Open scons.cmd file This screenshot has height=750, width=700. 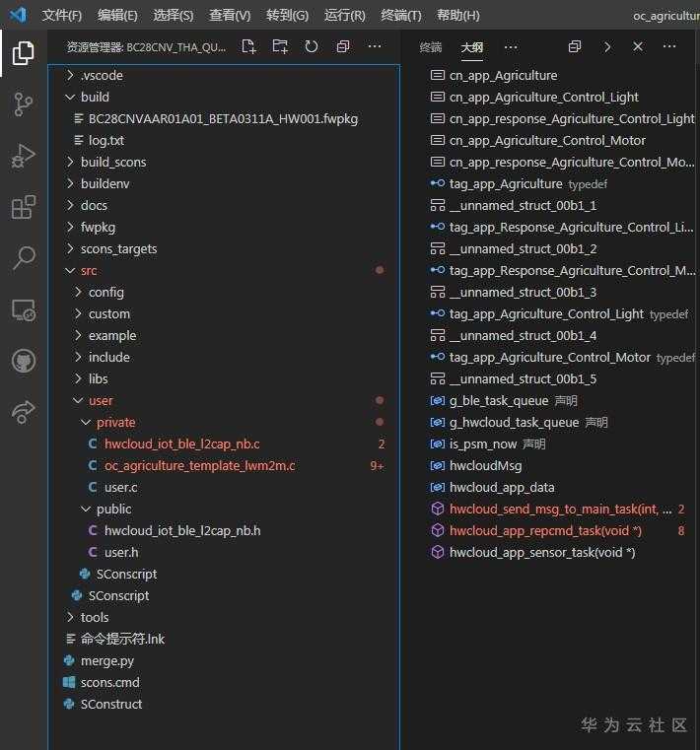point(225,683)
